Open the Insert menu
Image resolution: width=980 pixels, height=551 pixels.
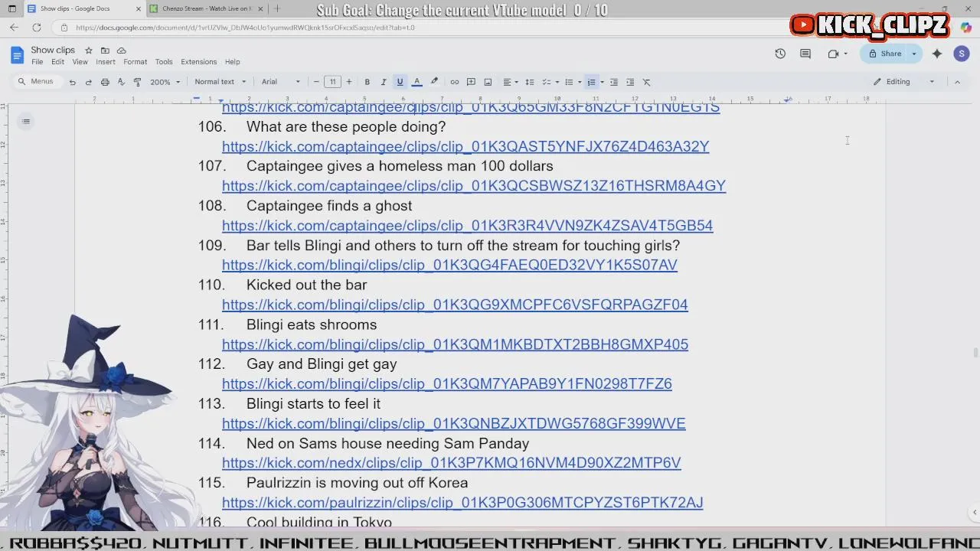pyautogui.click(x=106, y=62)
